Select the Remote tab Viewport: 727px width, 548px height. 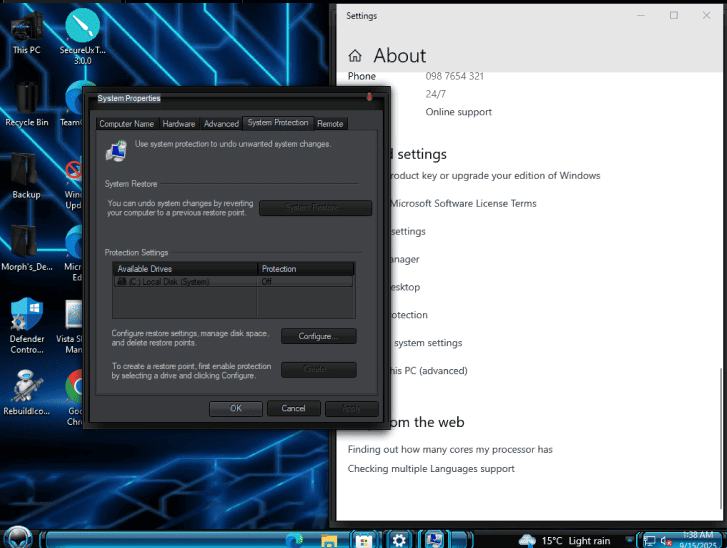click(330, 124)
